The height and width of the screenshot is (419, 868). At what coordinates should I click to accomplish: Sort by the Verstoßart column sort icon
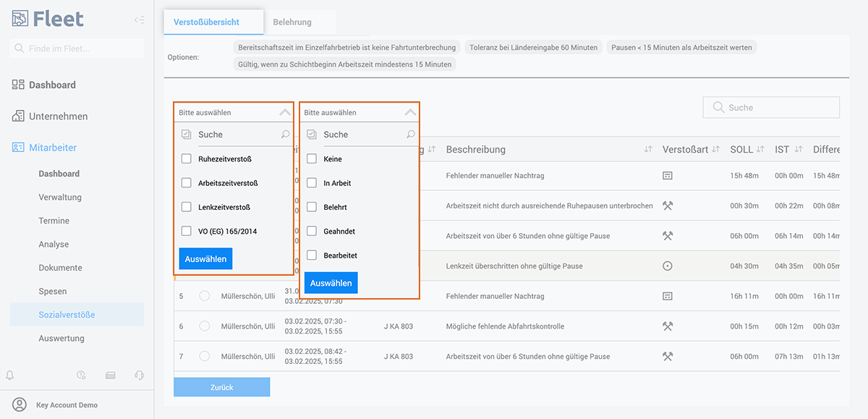tap(715, 149)
